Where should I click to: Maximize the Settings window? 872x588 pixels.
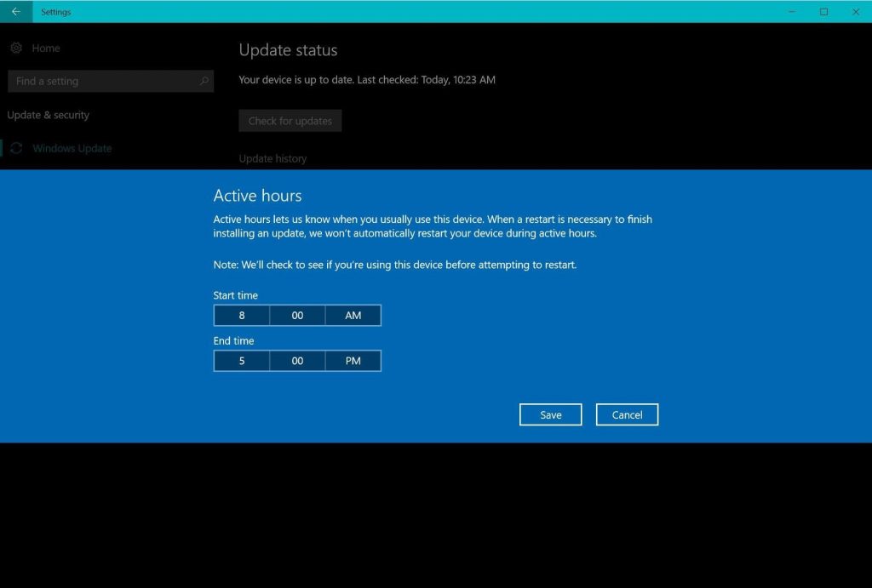click(823, 12)
